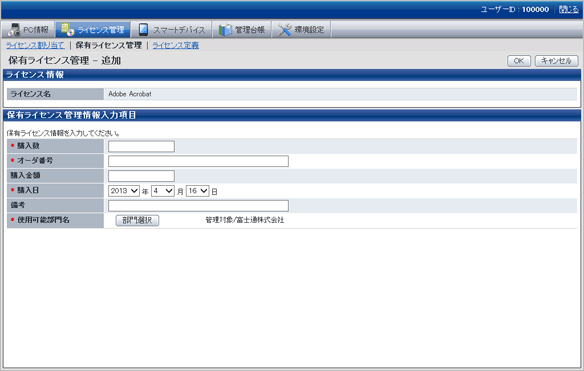Open the purchase month dropdown showing 4
Viewport: 584px width, 371px height.
[163, 191]
